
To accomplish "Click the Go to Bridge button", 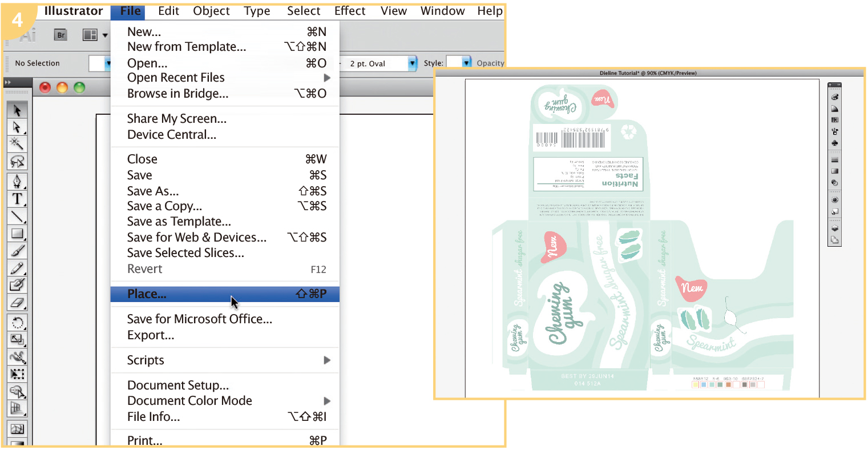I will coord(61,35).
